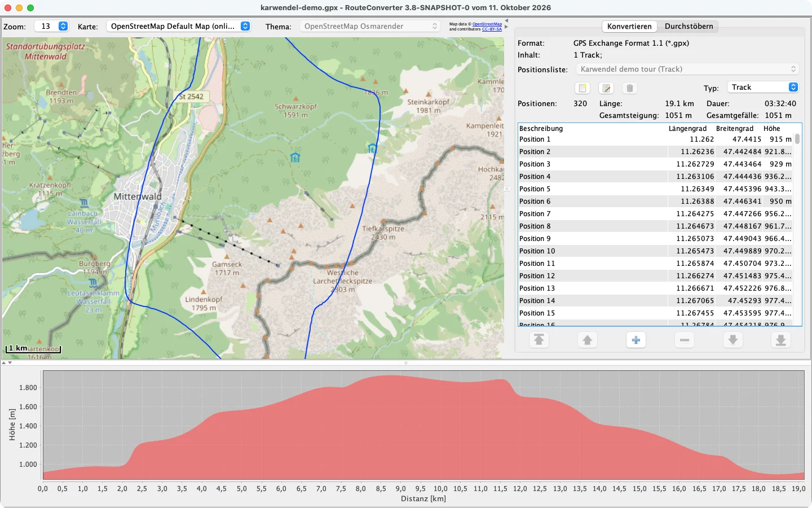The image size is (812, 508).
Task: Collapse map panel using left arrow
Action: [x=506, y=20]
